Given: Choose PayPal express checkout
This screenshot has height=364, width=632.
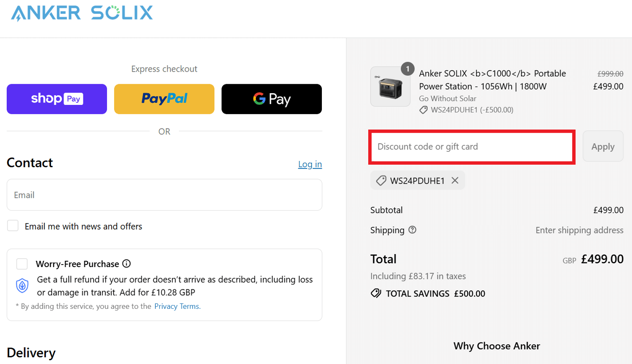Looking at the screenshot, I should pyautogui.click(x=164, y=99).
